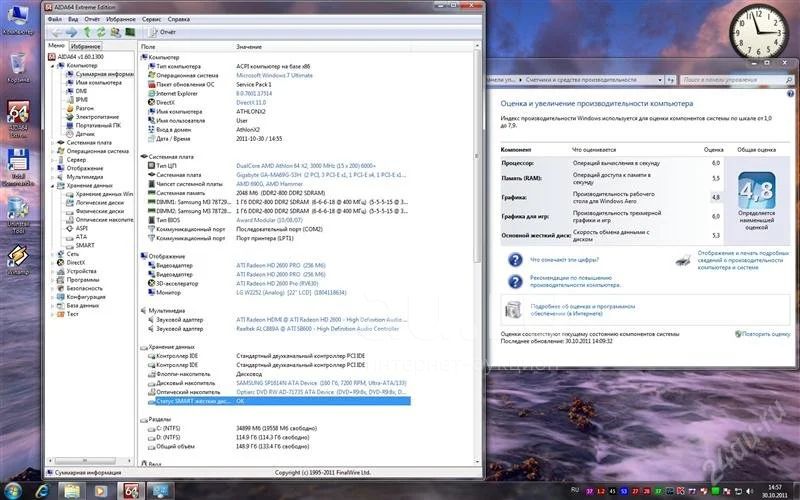Collapse the Хранение данных tree node
The height and width of the screenshot is (500, 800).
click(52, 186)
